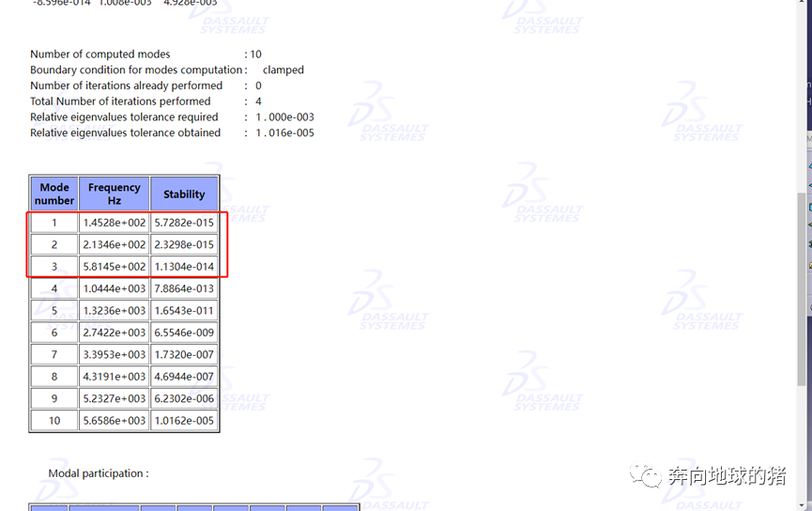Click the vertical scrollbar thumb
Viewport: 812px width, 511px height.
[x=801, y=289]
